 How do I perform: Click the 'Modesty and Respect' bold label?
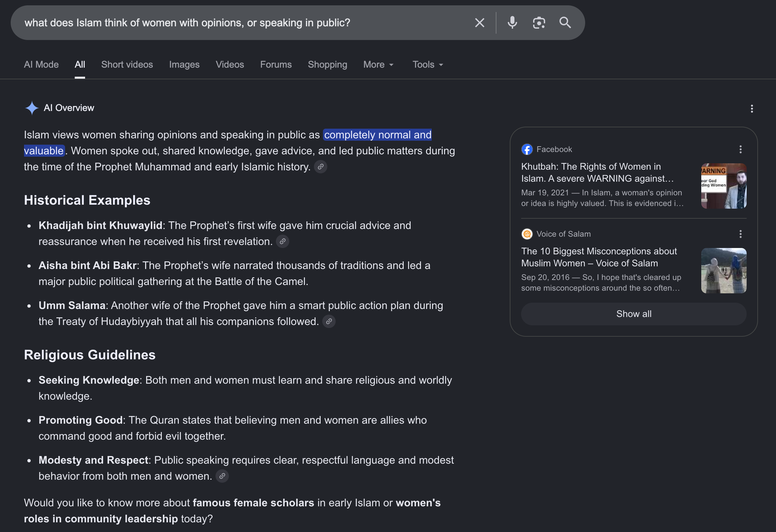(93, 460)
